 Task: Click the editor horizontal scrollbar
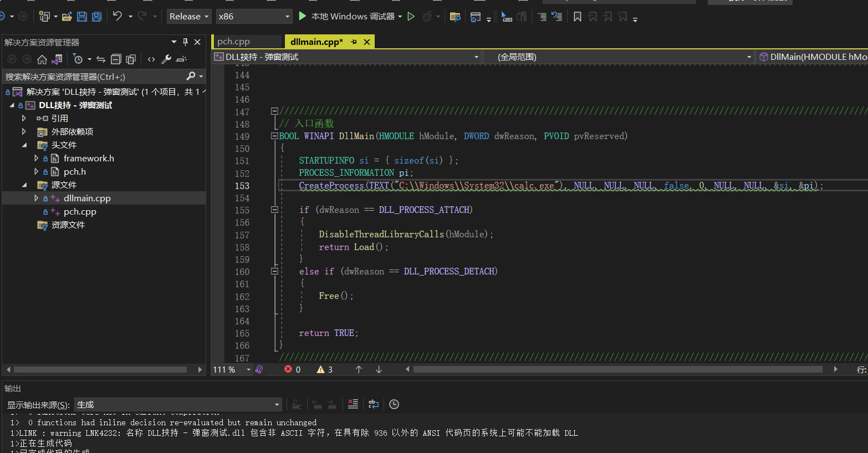(x=618, y=369)
